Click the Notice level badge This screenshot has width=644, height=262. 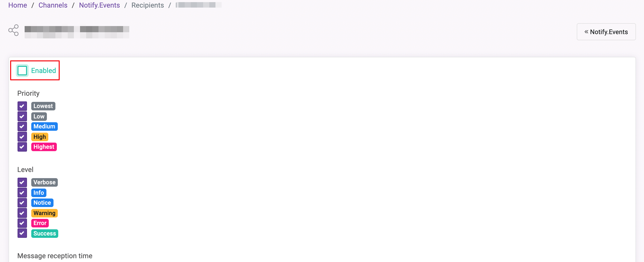[42, 203]
